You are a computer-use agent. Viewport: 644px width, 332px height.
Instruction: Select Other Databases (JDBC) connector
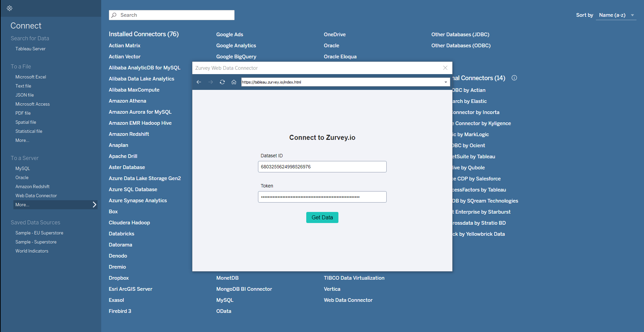coord(460,35)
